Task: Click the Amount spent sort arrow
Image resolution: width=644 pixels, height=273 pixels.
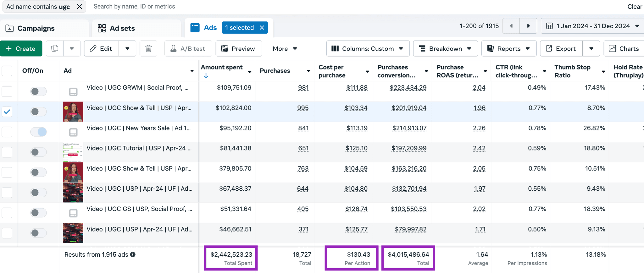Action: [206, 75]
